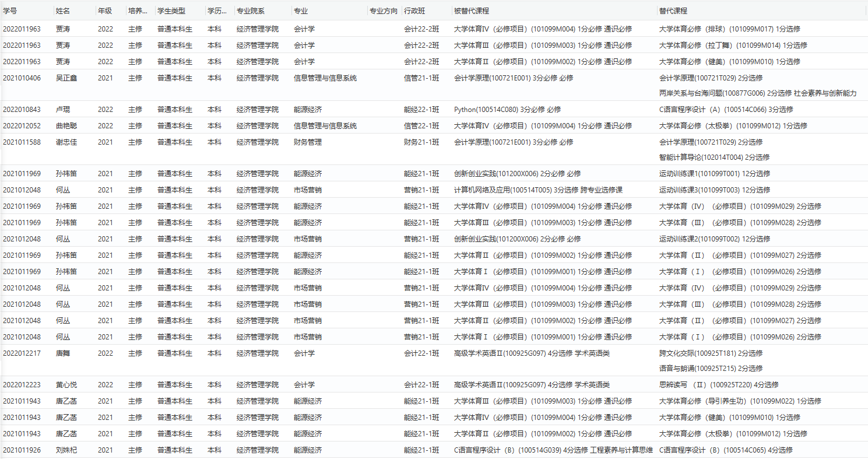The image size is (868, 459).
Task: Click the 被替代课程 column header
Action: coord(471,11)
